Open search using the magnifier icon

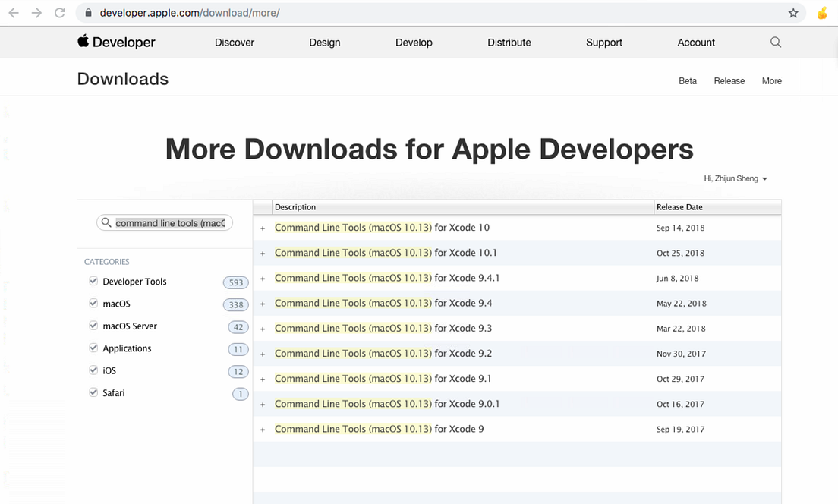pos(775,43)
